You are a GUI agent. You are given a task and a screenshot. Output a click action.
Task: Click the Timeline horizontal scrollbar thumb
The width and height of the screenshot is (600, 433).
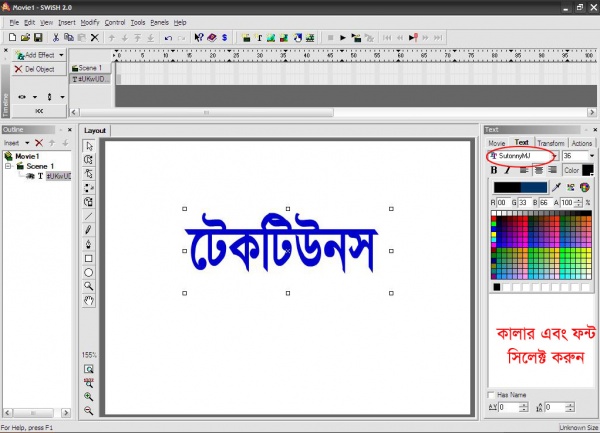[207, 112]
